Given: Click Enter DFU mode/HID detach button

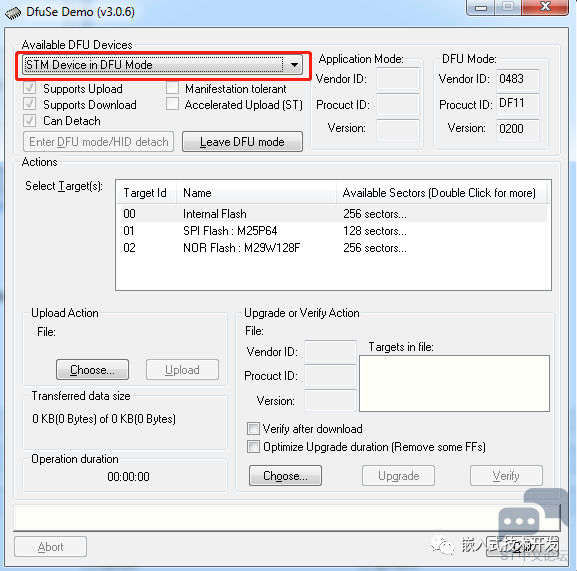Looking at the screenshot, I should coord(98,142).
